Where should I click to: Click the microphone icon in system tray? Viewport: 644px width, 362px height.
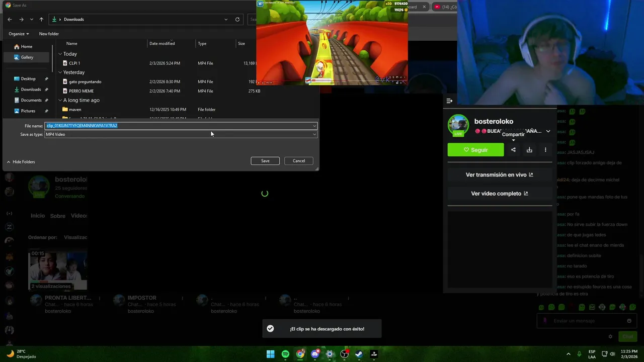tap(580, 354)
